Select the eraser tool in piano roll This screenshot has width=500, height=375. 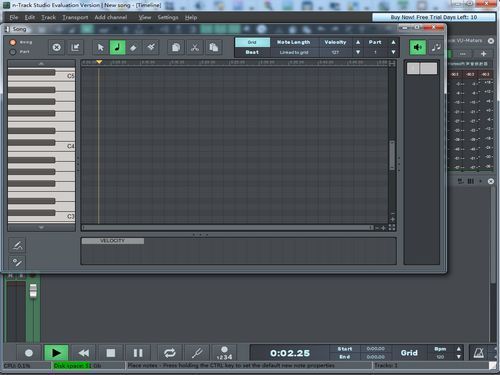[133, 48]
